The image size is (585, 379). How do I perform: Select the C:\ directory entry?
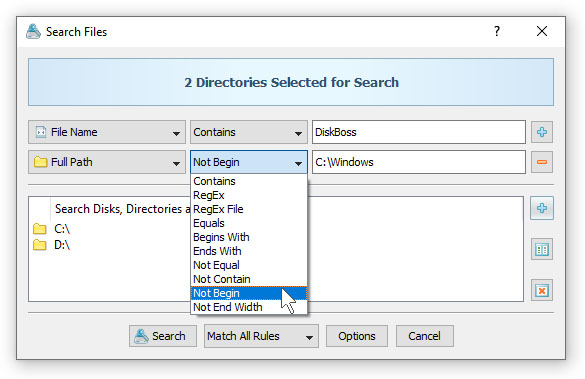51,229
